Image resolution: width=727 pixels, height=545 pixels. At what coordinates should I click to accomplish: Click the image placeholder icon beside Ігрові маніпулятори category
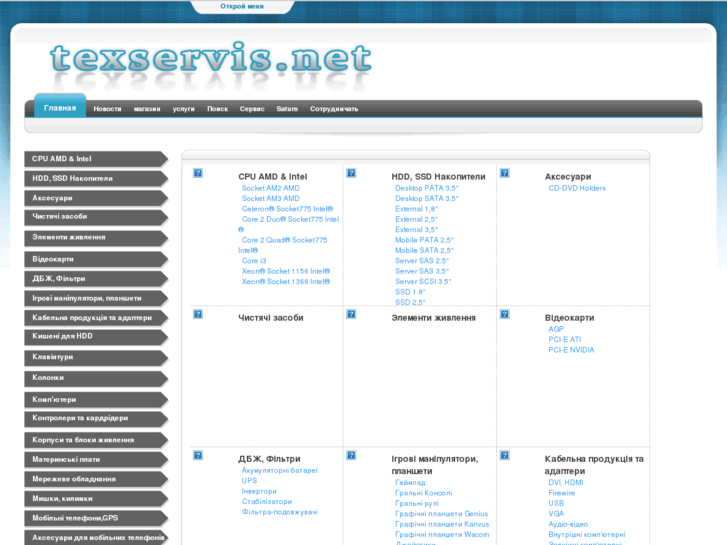point(351,455)
